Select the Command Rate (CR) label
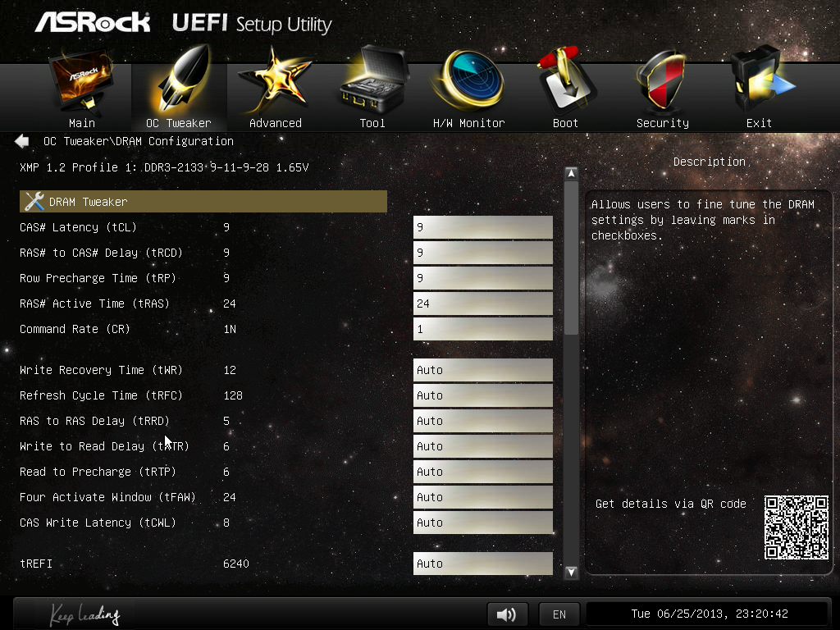This screenshot has width=840, height=630. coord(75,329)
